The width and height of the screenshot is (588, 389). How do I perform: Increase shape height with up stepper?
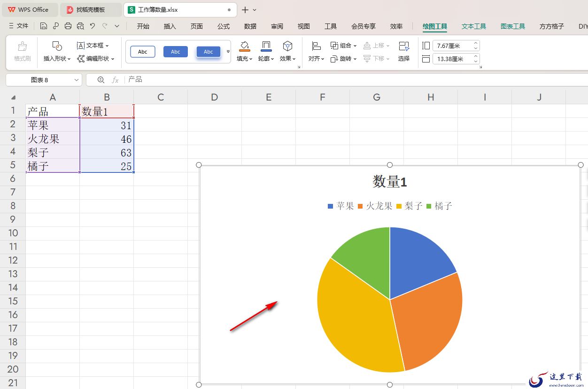pyautogui.click(x=476, y=43)
